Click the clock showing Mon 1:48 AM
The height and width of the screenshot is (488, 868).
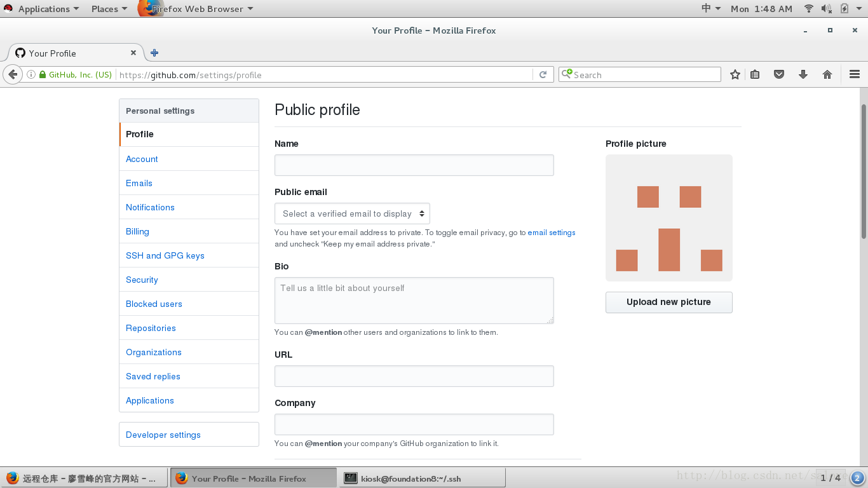point(761,8)
